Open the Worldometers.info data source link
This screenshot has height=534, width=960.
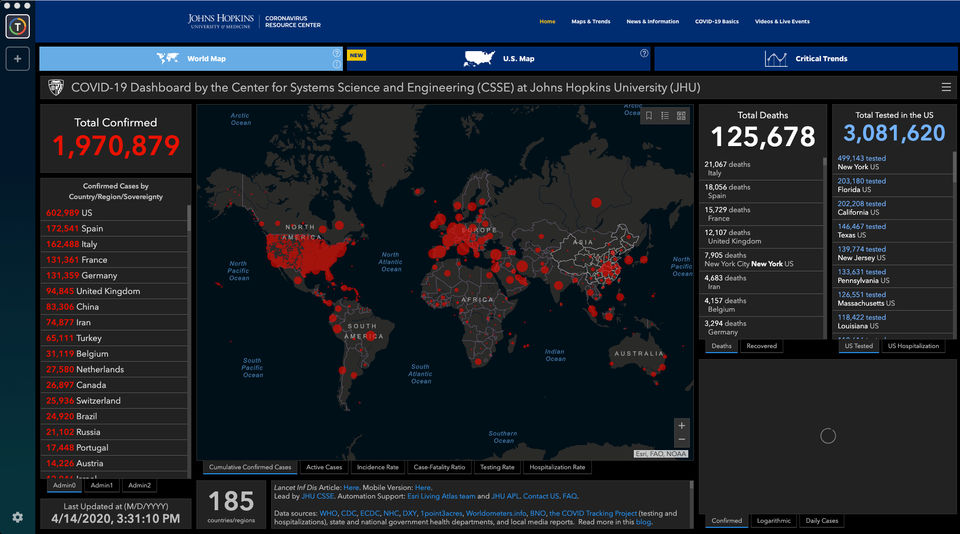click(496, 513)
